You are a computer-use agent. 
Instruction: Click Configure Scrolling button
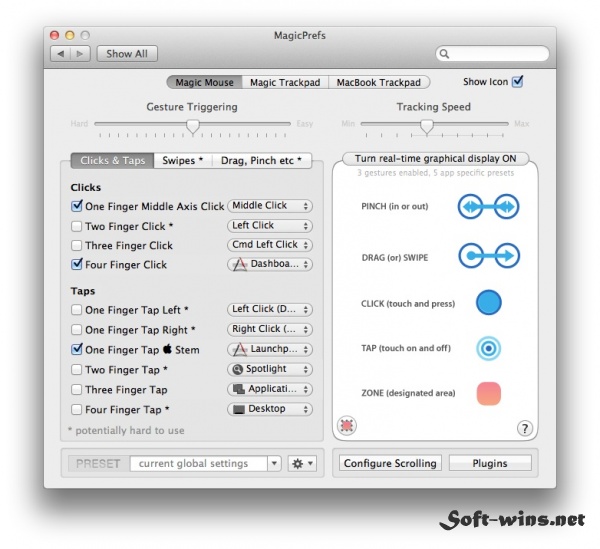(390, 463)
